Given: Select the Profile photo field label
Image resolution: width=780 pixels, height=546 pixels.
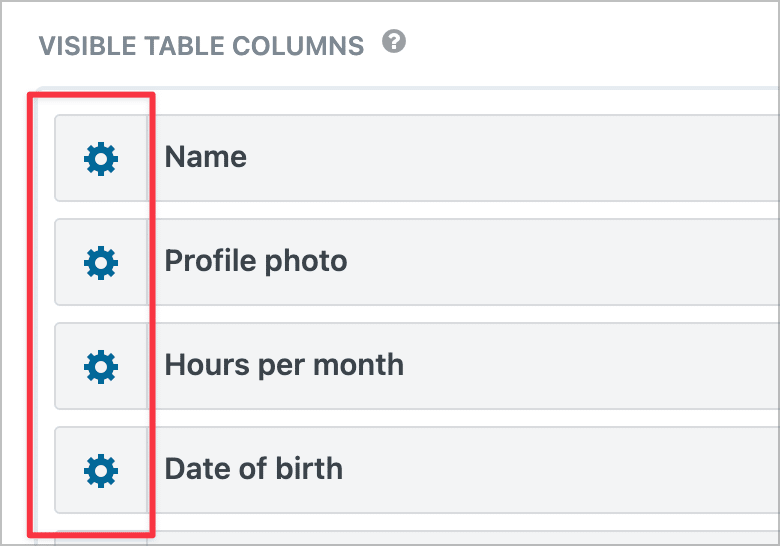Looking at the screenshot, I should tap(256, 262).
